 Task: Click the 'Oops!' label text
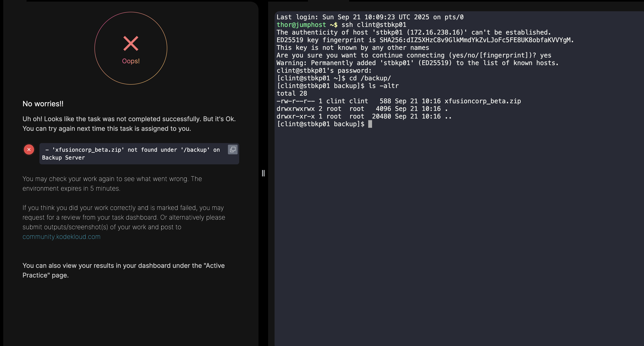131,61
